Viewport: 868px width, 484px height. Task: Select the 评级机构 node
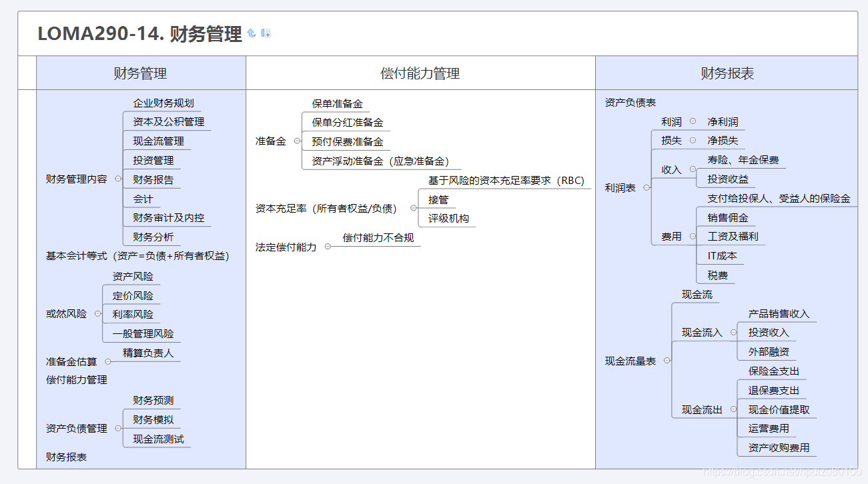point(448,219)
